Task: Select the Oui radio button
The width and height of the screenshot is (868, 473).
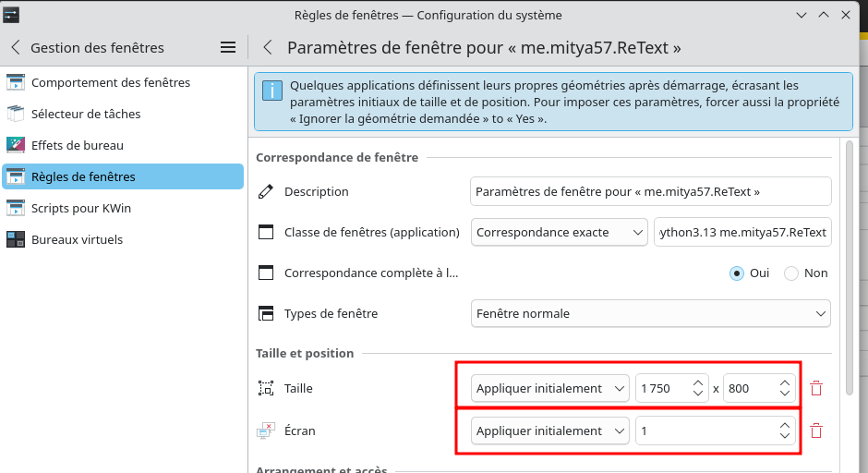Action: pos(737,273)
